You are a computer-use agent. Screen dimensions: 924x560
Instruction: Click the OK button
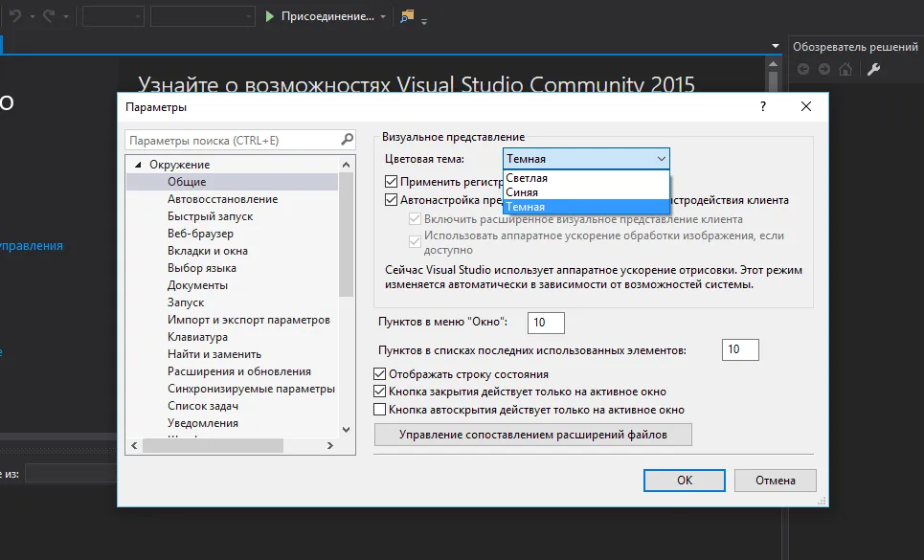pos(685,480)
